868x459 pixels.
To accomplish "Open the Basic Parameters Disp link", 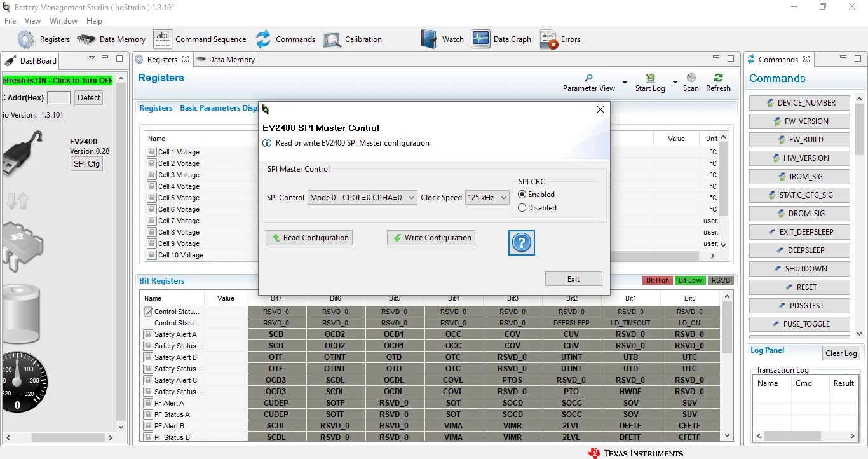I will 219,108.
